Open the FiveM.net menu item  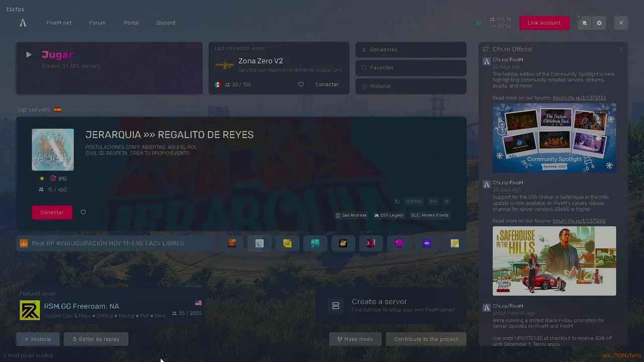point(59,23)
